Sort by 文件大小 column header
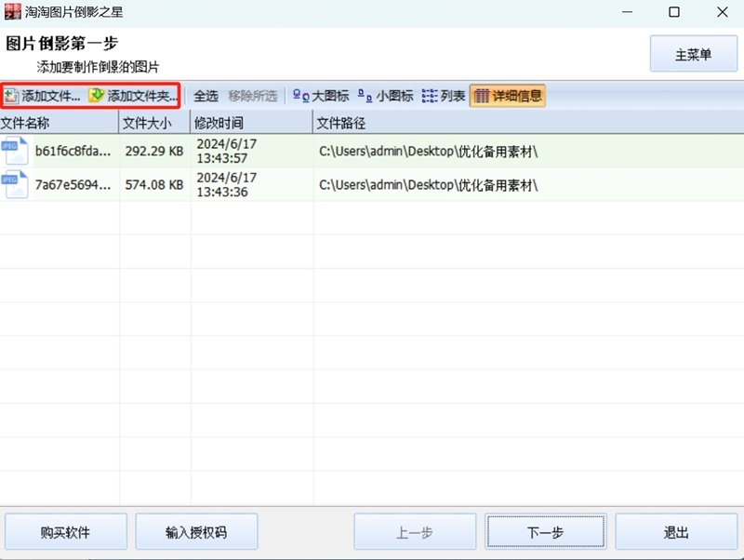The image size is (744, 560). point(154,123)
